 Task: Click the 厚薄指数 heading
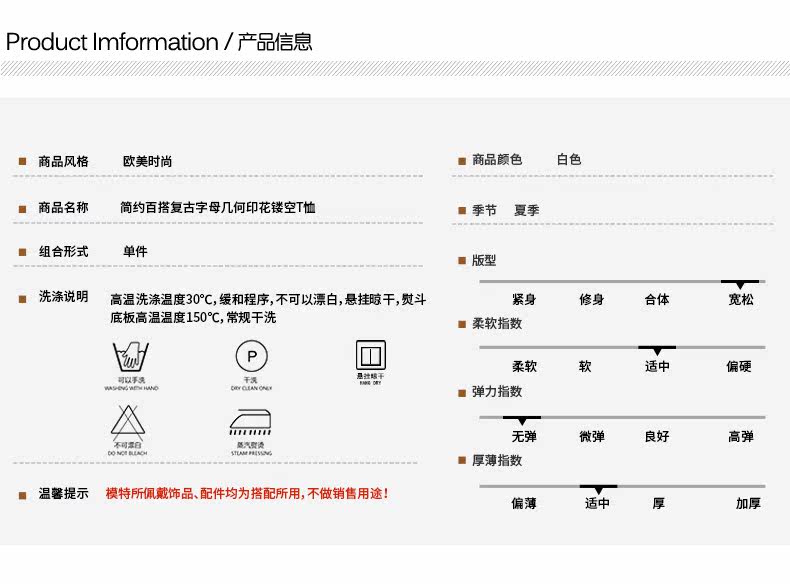(497, 461)
